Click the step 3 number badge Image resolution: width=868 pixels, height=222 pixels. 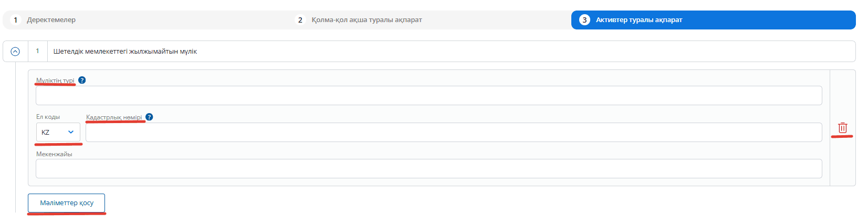pyautogui.click(x=584, y=20)
